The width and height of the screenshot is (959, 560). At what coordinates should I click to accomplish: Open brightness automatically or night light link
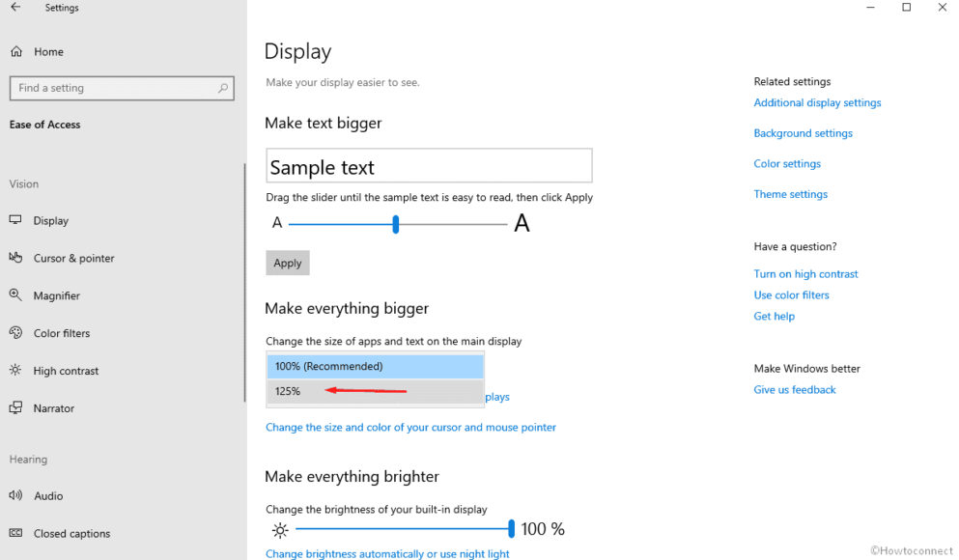(387, 554)
